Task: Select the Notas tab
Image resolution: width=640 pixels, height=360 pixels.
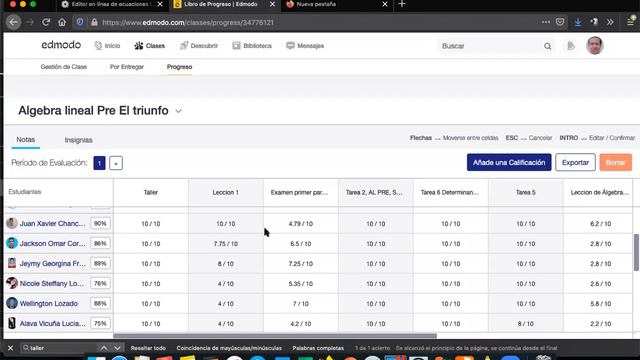Action: coord(25,140)
